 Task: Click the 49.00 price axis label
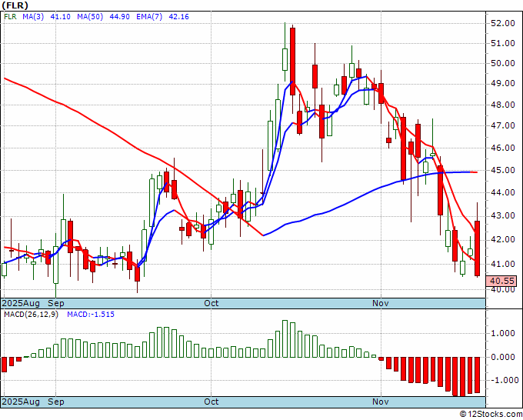502,83
